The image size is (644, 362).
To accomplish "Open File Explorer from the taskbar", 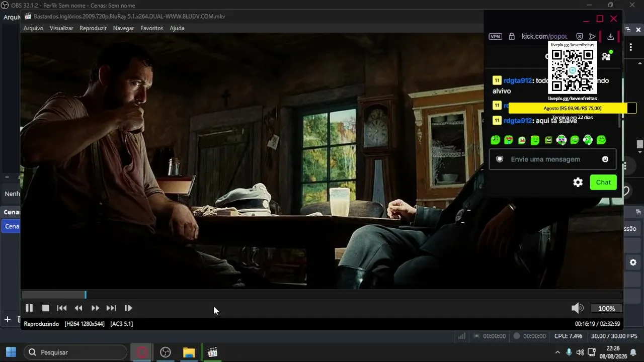I will [189, 352].
